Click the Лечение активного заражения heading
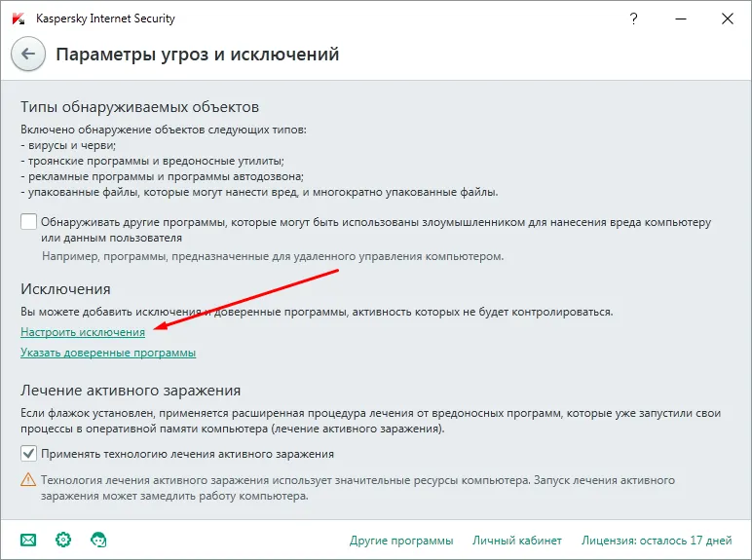This screenshot has height=560, width=752. (131, 391)
